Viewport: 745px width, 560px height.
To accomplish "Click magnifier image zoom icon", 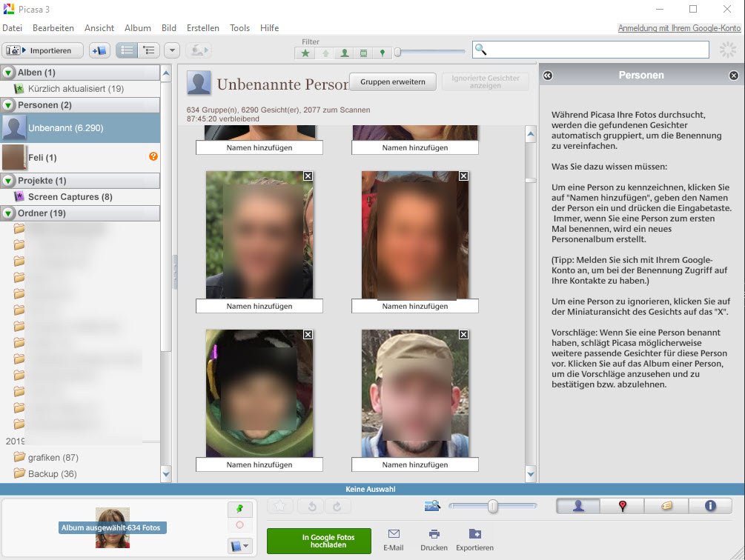I will point(432,506).
